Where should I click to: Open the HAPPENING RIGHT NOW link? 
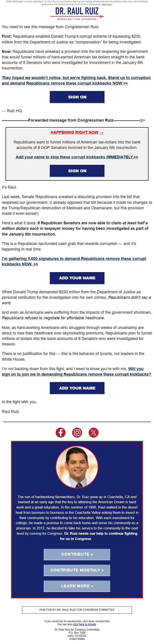pos(77,132)
